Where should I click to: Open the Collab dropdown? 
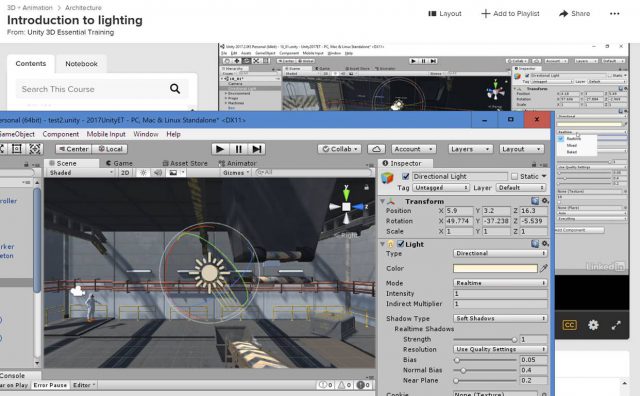pyautogui.click(x=340, y=149)
